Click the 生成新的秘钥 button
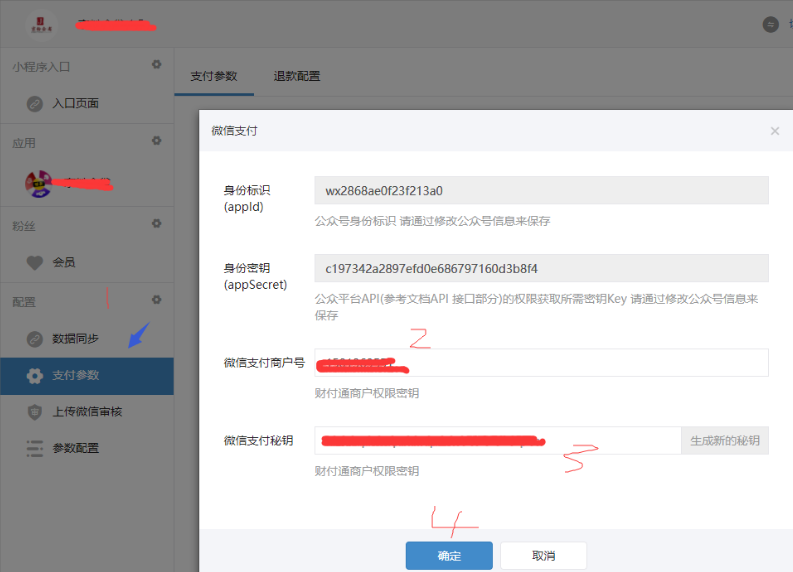The height and width of the screenshot is (572, 793). [725, 441]
